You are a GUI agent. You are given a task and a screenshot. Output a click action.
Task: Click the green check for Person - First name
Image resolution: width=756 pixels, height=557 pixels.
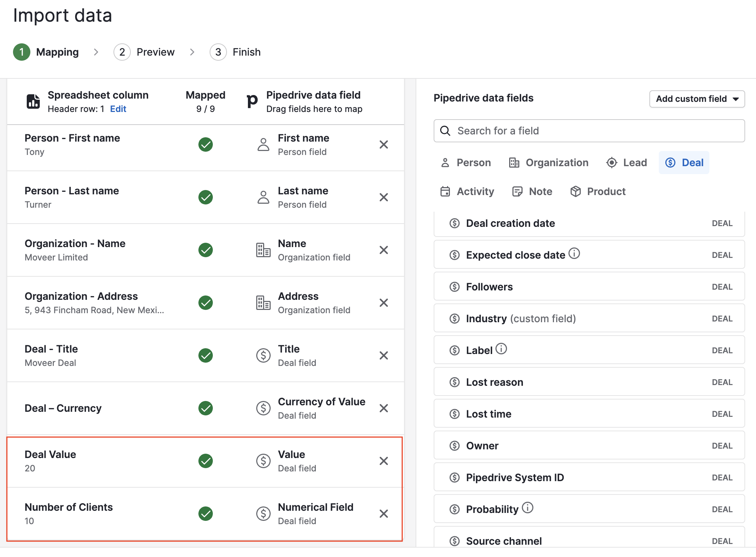pyautogui.click(x=206, y=144)
